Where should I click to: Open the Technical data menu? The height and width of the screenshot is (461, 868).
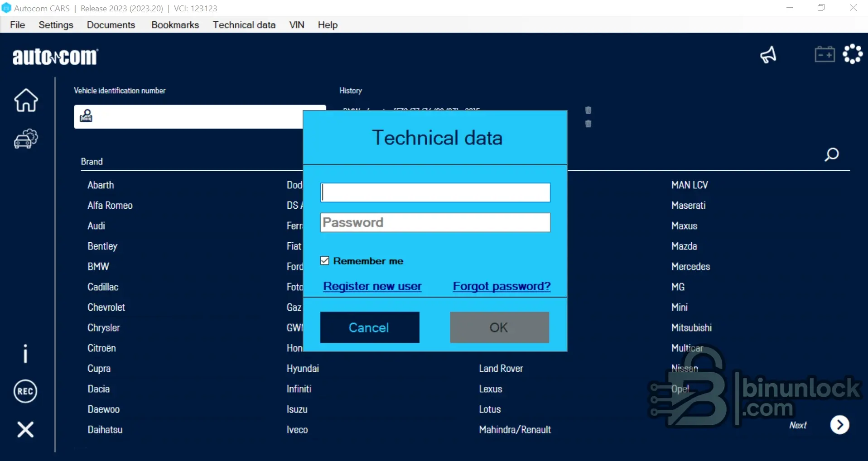(244, 25)
